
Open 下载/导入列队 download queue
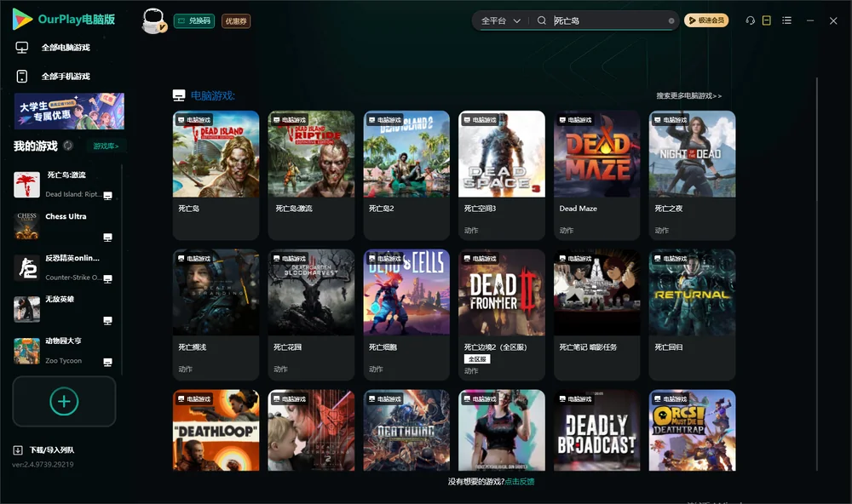pos(44,450)
